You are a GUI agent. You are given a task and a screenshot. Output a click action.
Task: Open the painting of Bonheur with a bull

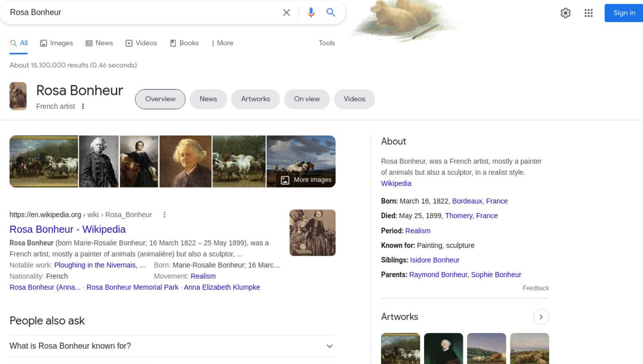click(139, 161)
